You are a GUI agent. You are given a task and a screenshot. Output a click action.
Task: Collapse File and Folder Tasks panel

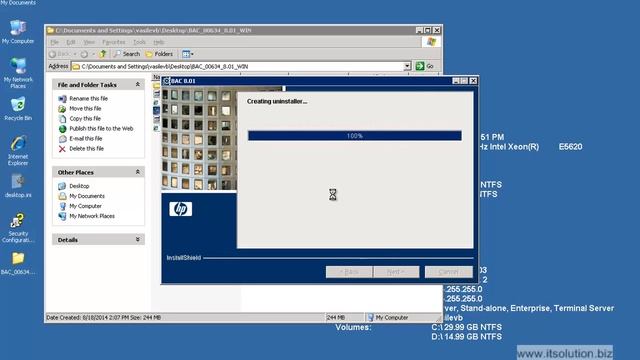pyautogui.click(x=138, y=84)
